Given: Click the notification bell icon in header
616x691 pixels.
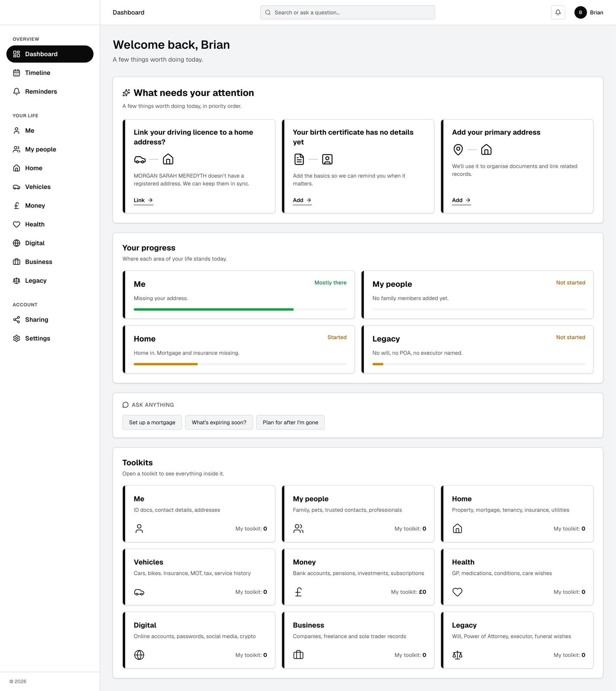Looking at the screenshot, I should [558, 13].
